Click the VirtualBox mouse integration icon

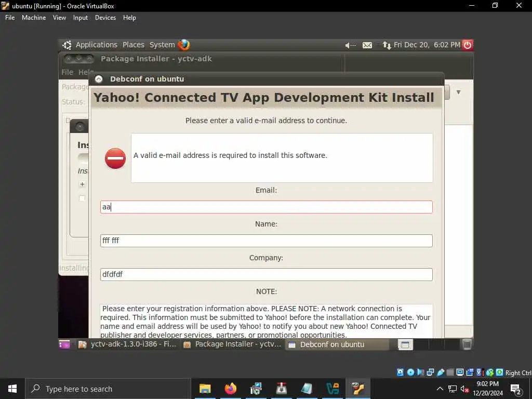pyautogui.click(x=489, y=373)
